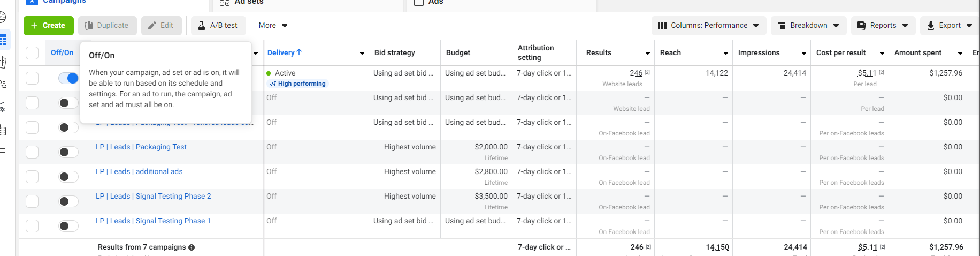Turn off the active campaign toggle
Viewport: 980px width, 256px height.
pyautogui.click(x=68, y=78)
